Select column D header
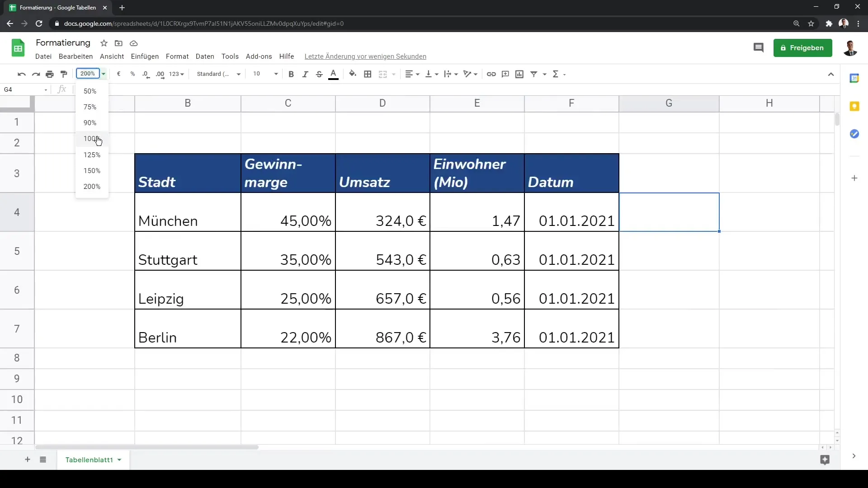Viewport: 868px width, 488px height. pos(382,103)
